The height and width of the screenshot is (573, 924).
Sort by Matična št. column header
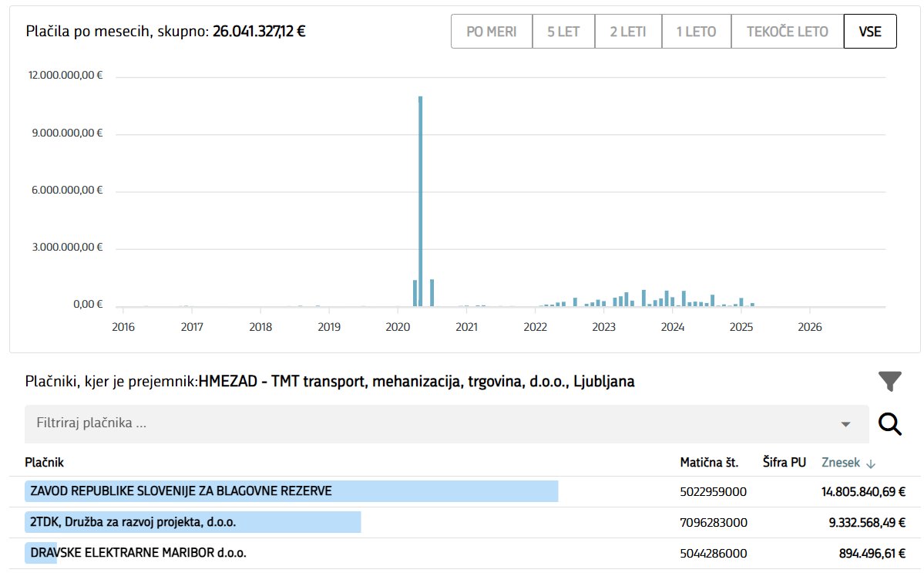click(x=709, y=463)
